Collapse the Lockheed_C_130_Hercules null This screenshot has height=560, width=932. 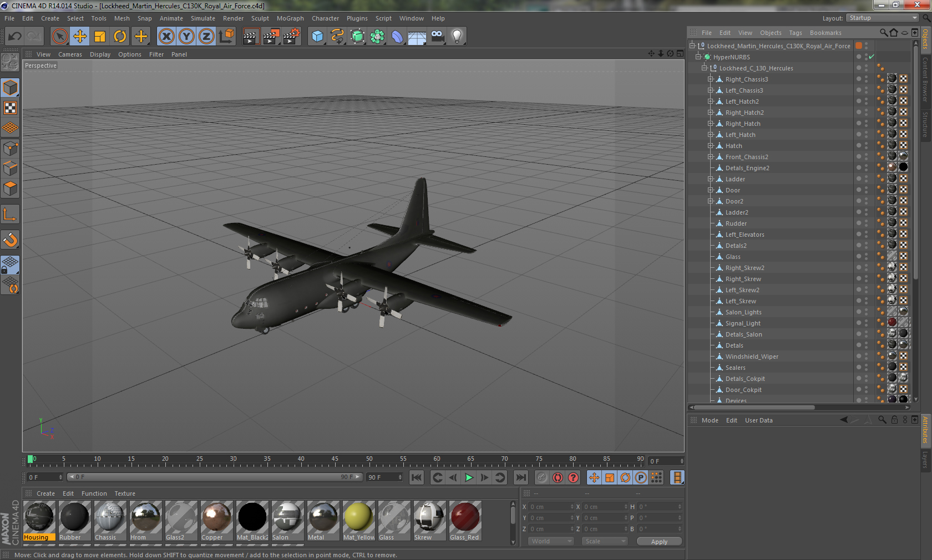(705, 68)
